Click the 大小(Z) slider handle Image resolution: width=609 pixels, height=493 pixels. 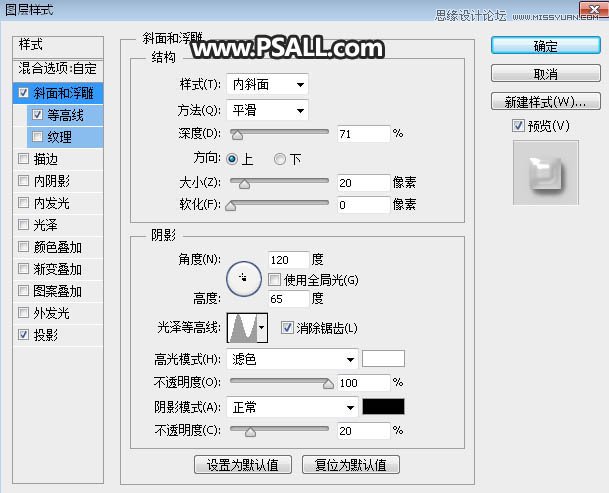click(x=244, y=184)
